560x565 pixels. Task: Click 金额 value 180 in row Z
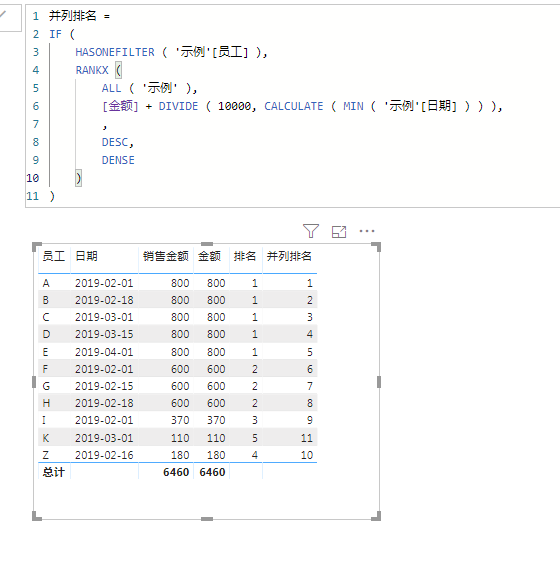(x=216, y=455)
